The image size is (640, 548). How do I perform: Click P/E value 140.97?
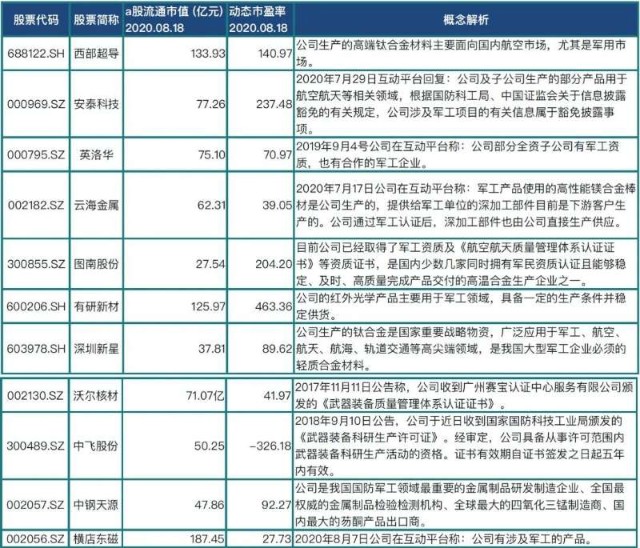[275, 53]
